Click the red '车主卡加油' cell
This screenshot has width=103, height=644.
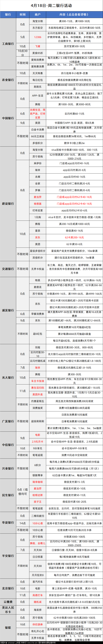coord(38,381)
